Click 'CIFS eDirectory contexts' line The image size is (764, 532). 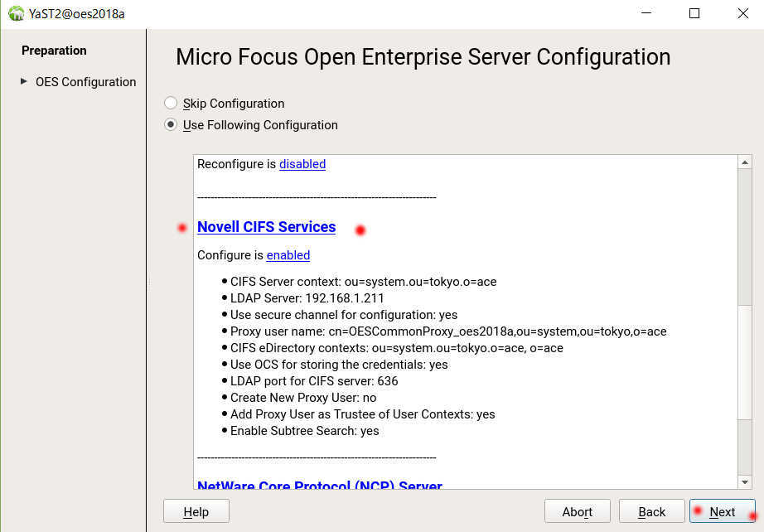[x=397, y=348]
